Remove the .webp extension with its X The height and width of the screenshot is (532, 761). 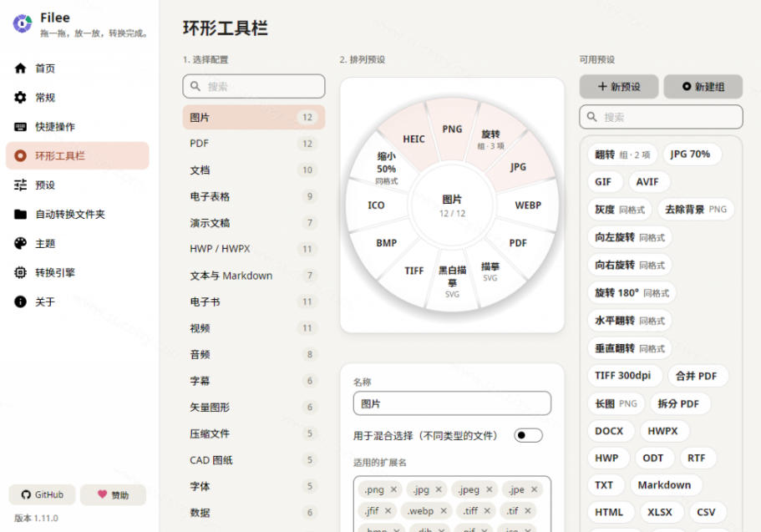[443, 510]
